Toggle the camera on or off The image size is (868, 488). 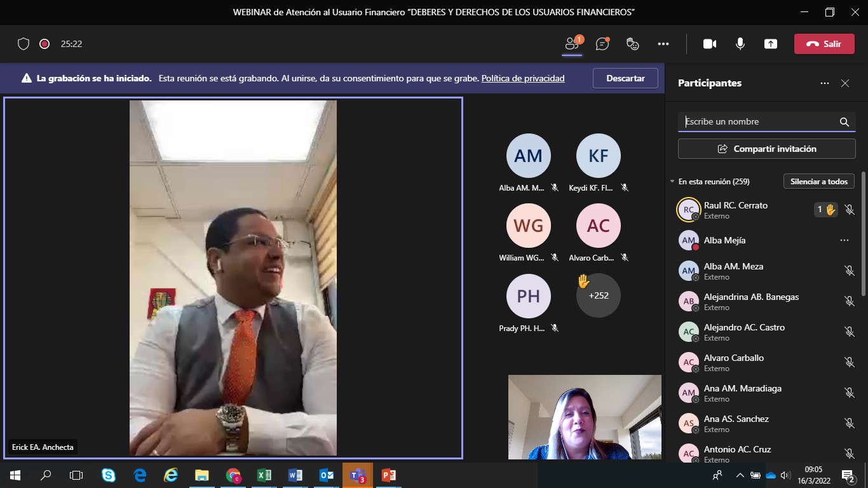point(710,44)
